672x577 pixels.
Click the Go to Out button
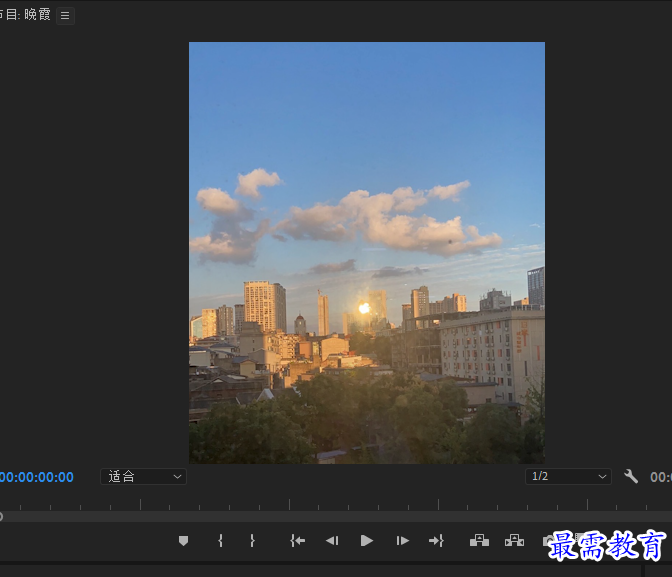436,541
